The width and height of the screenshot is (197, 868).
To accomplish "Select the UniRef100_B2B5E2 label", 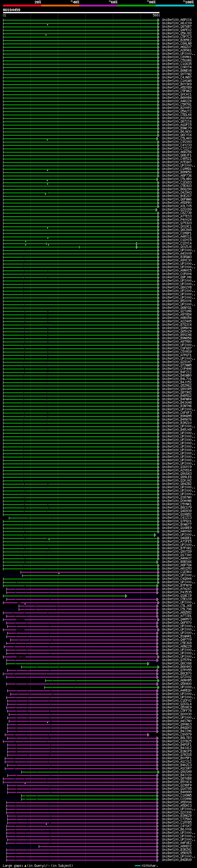I will [x=177, y=40].
